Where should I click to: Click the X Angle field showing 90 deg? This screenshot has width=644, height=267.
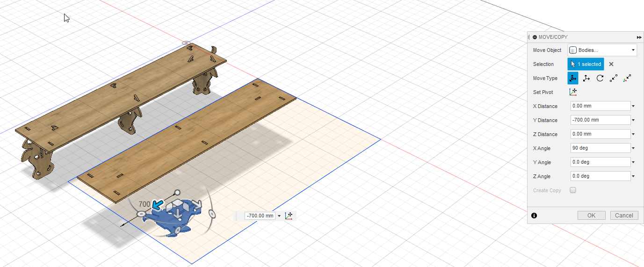601,148
